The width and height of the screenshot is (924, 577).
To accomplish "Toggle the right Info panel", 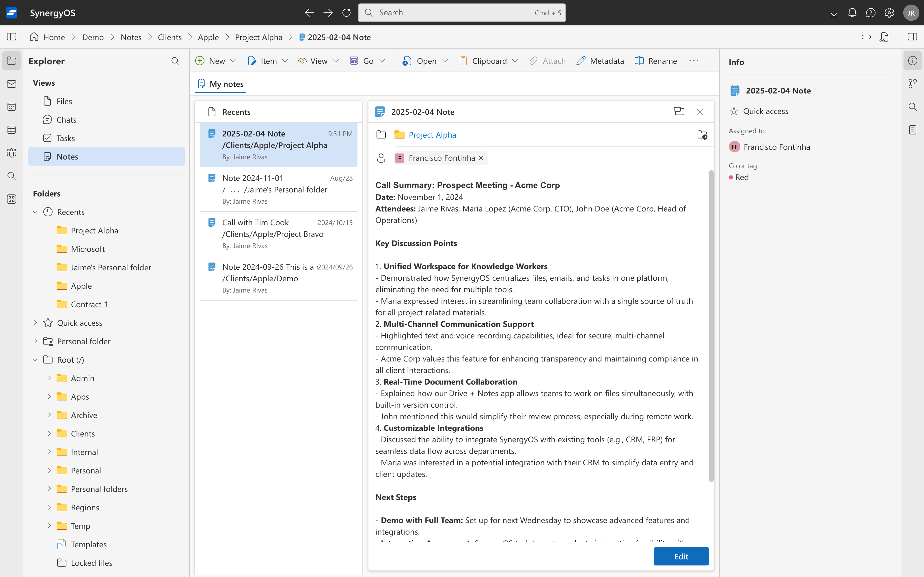I will 912,37.
